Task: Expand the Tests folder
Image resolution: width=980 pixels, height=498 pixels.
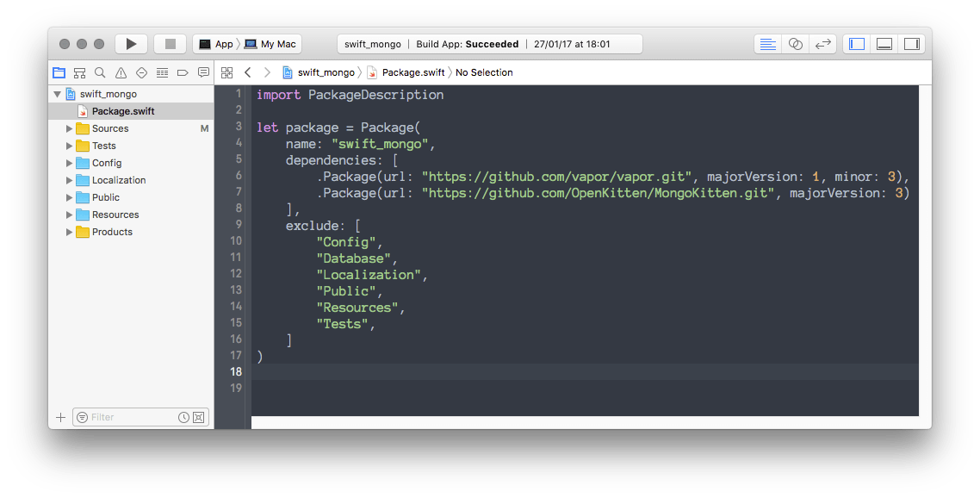Action: (x=70, y=146)
